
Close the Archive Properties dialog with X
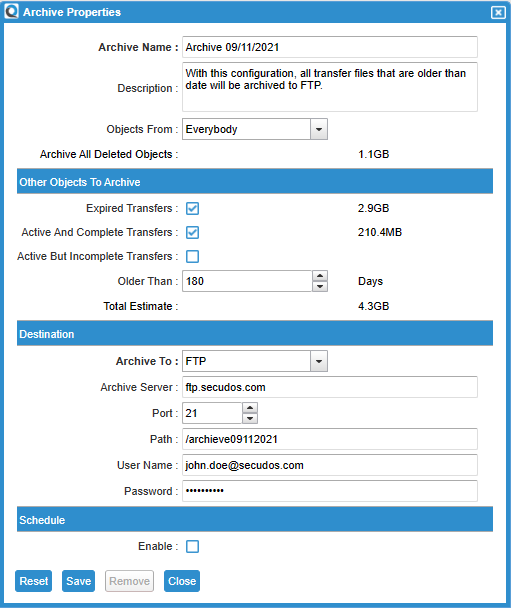coord(498,13)
